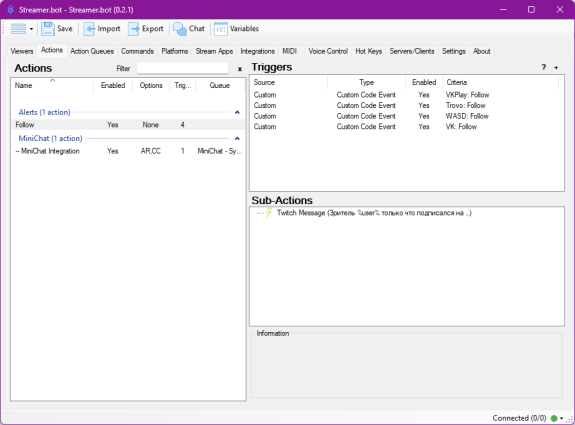
Task: Open Chat speech bubble icon
Action: [x=180, y=29]
